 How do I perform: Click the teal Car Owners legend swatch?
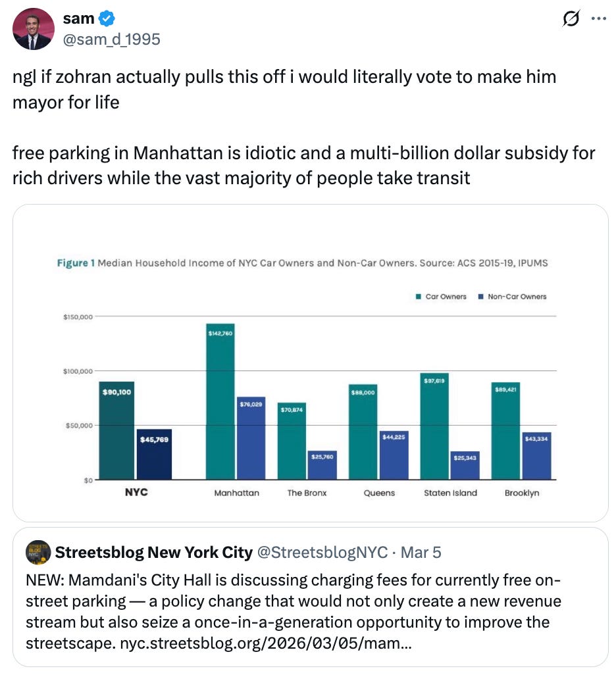click(419, 297)
